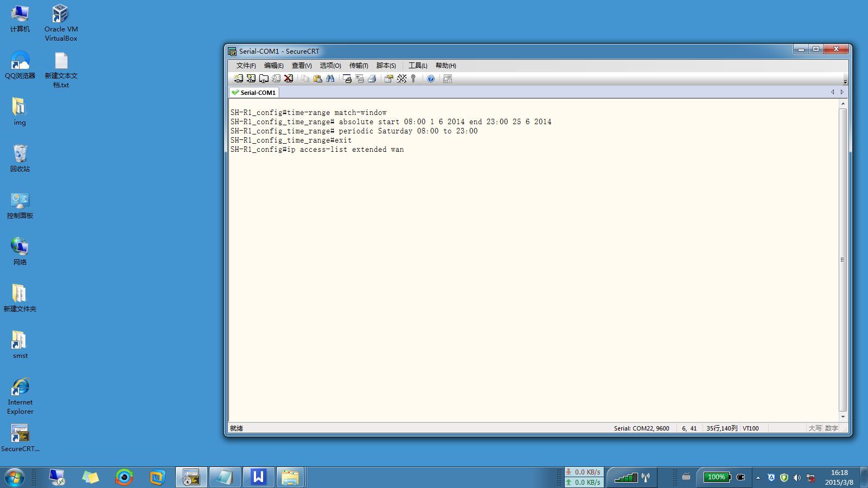Click the Disconnect red X icon
The height and width of the screenshot is (488, 868).
(x=289, y=79)
